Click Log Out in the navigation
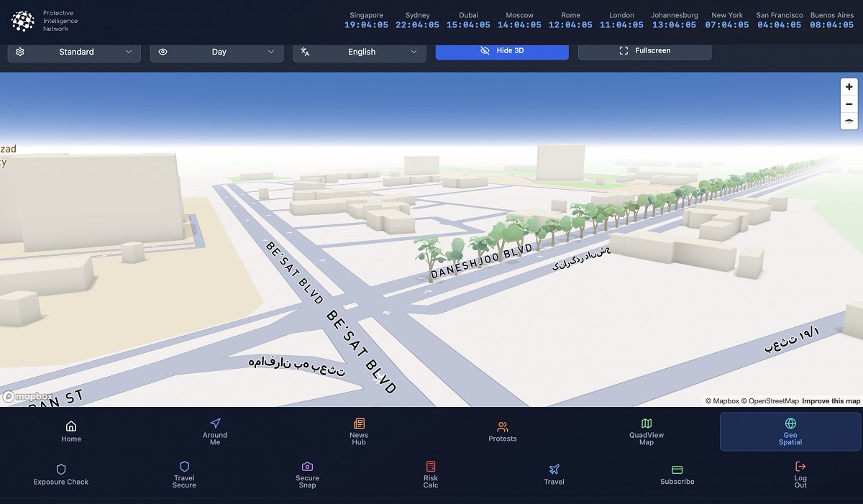This screenshot has height=504, width=863. pos(800,475)
